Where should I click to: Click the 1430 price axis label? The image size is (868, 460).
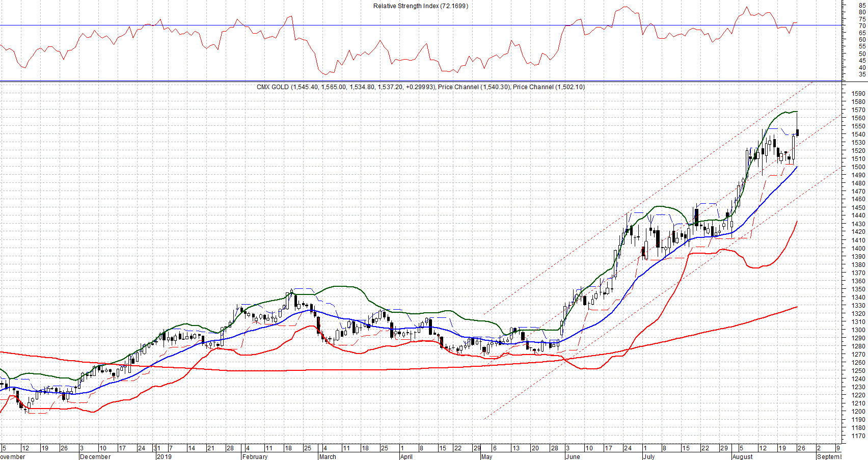tap(858, 224)
